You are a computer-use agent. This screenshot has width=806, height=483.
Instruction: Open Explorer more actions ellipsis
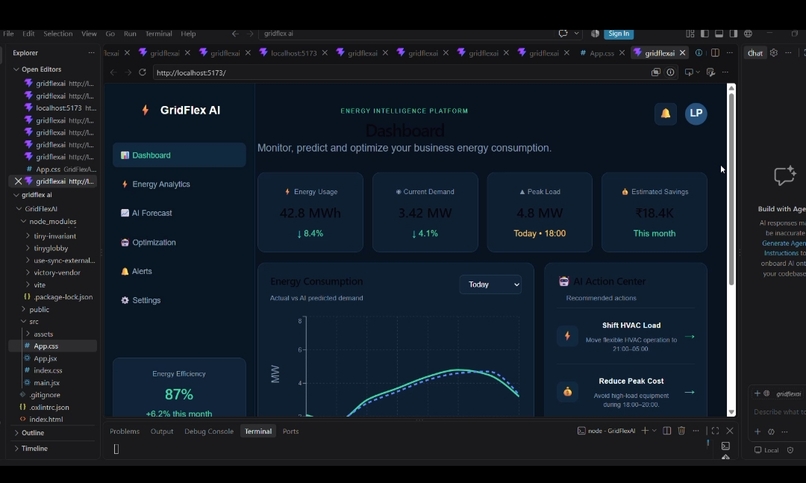pos(91,52)
